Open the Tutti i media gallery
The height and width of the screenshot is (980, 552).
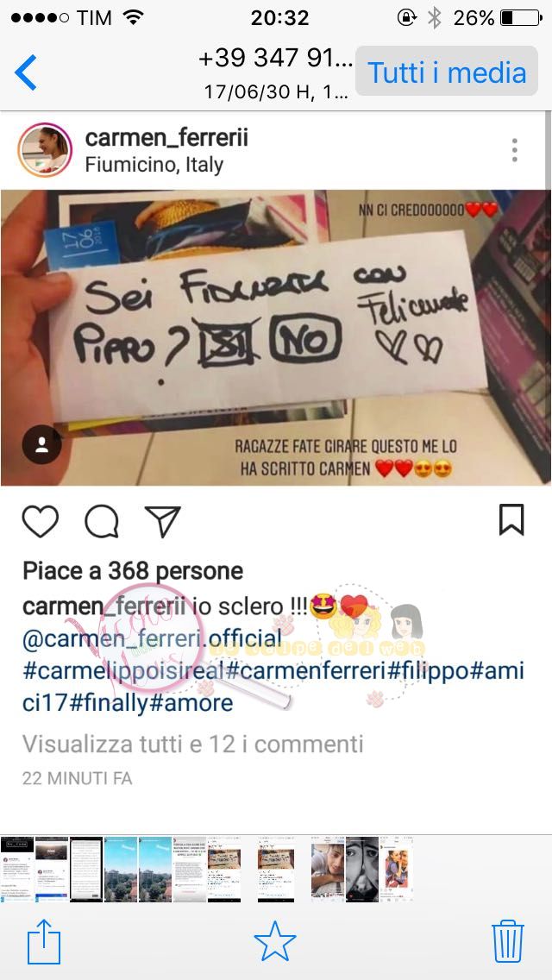[x=447, y=72]
